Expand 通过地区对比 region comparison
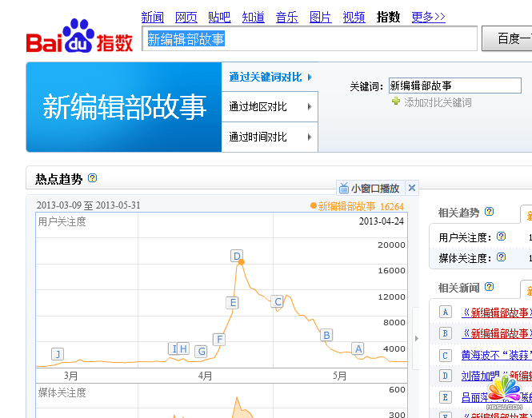Screen dimensions: 532x418 pyautogui.click(x=270, y=107)
